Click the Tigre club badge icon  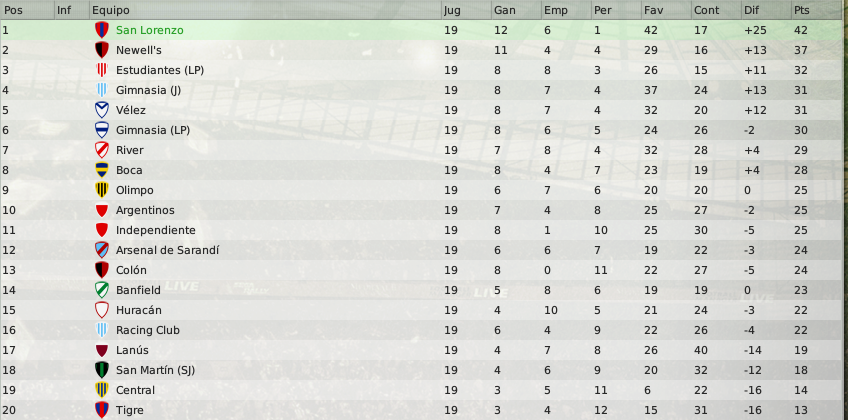(x=101, y=410)
